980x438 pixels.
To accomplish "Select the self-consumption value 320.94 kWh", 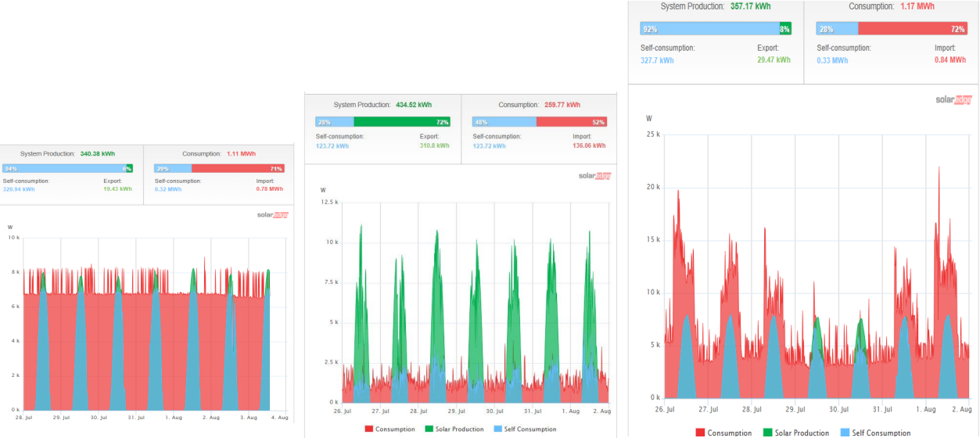I will point(19,188).
